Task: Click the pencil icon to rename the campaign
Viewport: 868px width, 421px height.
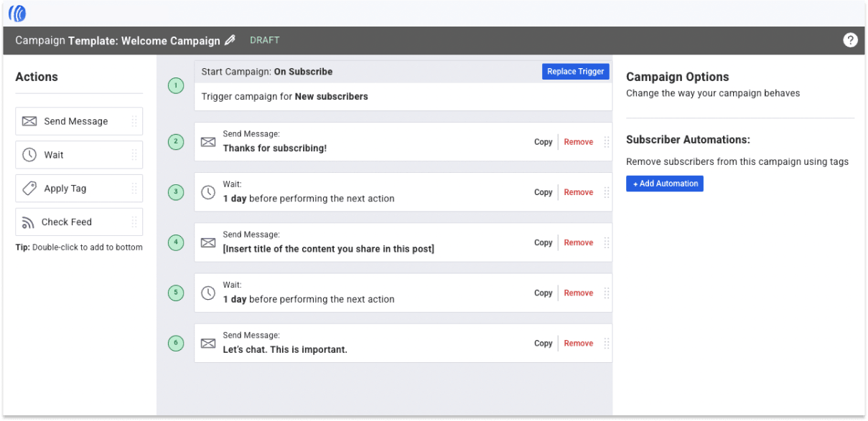Action: coord(229,40)
